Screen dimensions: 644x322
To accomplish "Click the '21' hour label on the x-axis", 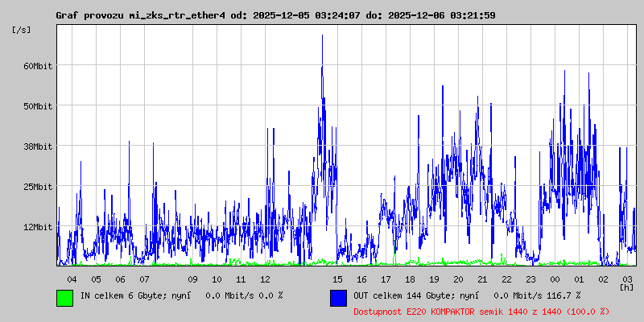I will click(x=482, y=279).
